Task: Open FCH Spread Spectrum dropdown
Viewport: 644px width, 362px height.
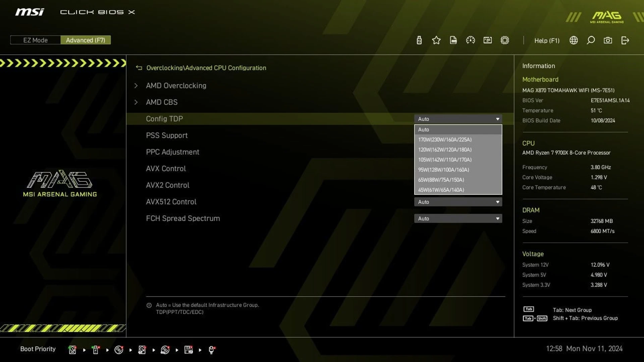Action: tap(458, 219)
